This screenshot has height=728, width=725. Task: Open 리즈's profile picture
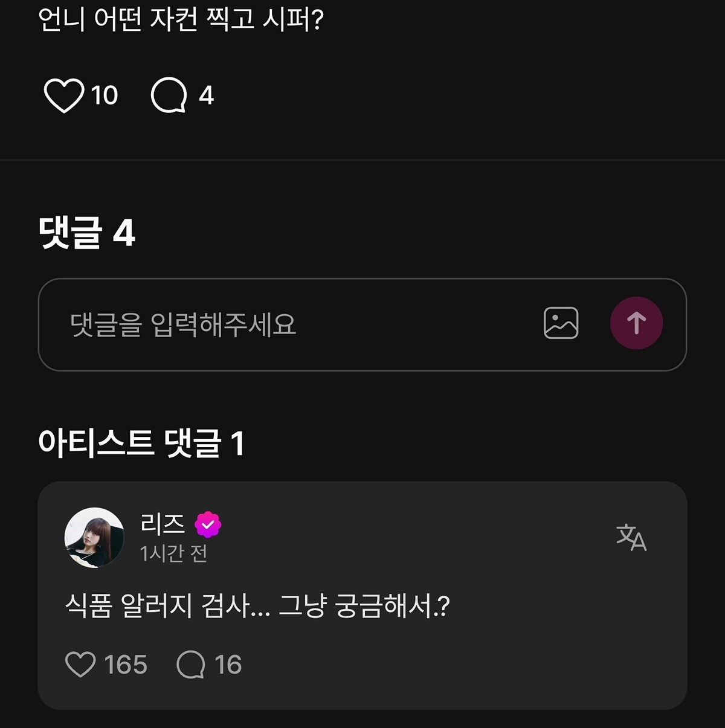click(x=94, y=537)
